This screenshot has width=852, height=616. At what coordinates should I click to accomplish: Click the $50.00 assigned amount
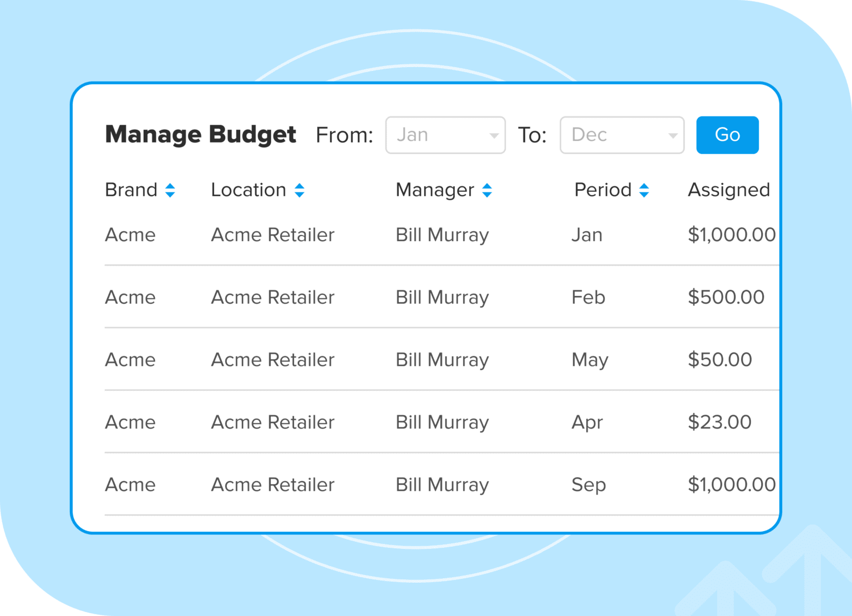tap(720, 360)
